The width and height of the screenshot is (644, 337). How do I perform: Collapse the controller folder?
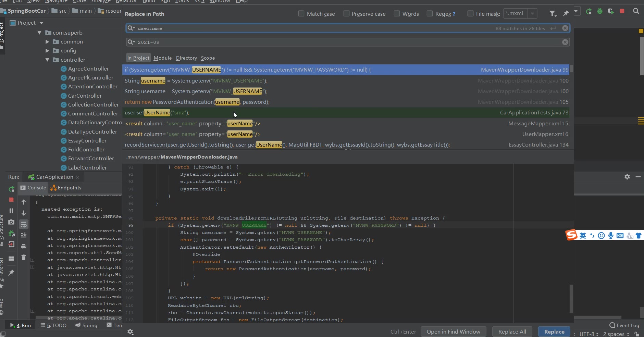[48, 60]
